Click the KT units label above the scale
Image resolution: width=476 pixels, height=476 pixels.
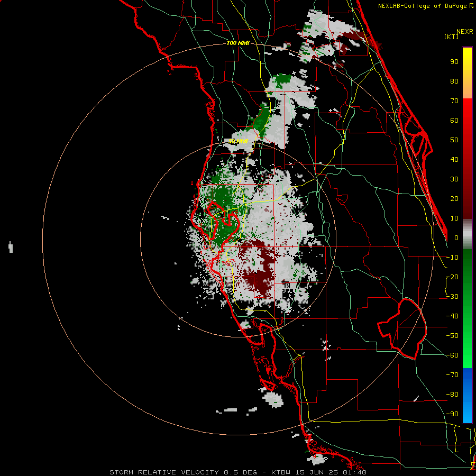click(452, 36)
